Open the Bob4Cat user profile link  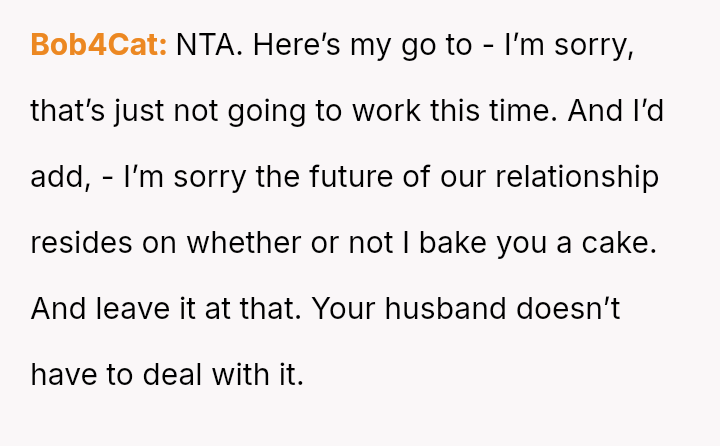tap(98, 45)
